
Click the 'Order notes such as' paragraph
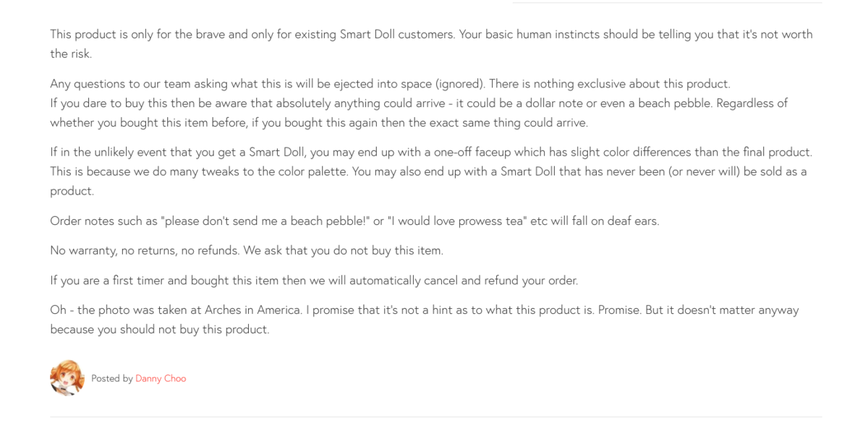[x=354, y=221]
